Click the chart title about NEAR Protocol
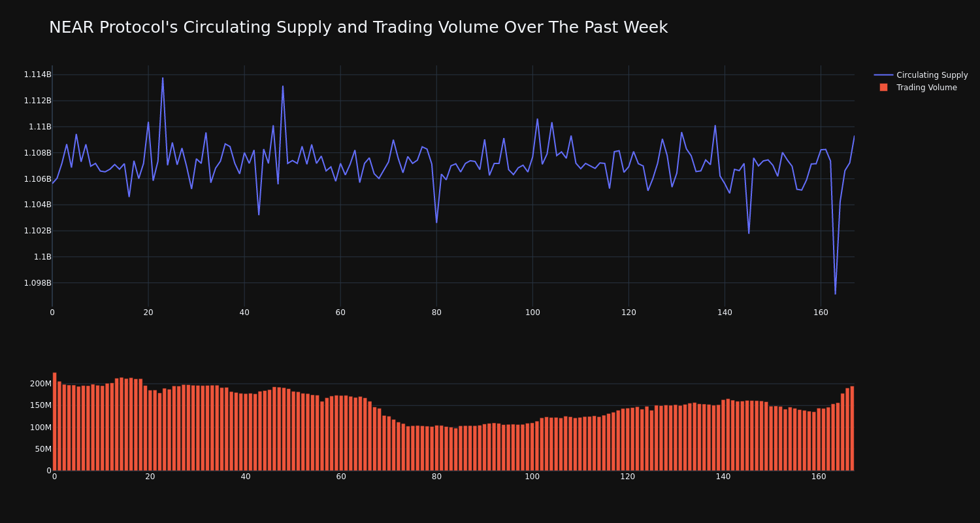 [358, 27]
